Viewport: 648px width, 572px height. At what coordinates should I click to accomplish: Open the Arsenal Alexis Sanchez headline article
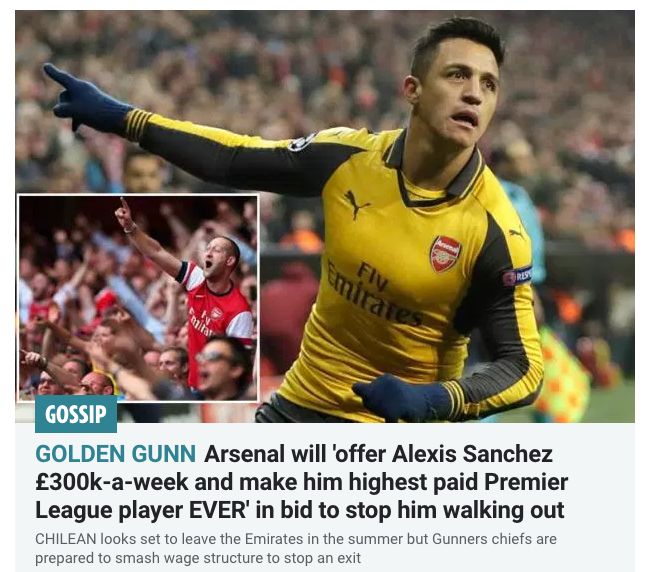pyautogui.click(x=302, y=482)
